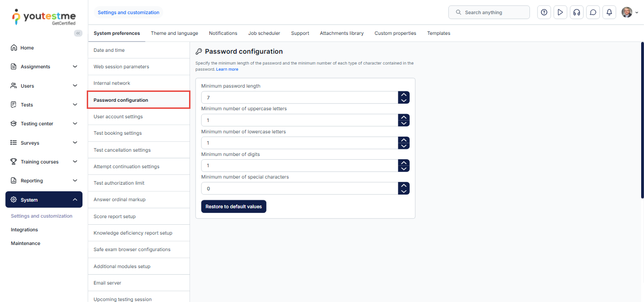The image size is (644, 302).
Task: Click Restore to default values button
Action: pos(233,206)
